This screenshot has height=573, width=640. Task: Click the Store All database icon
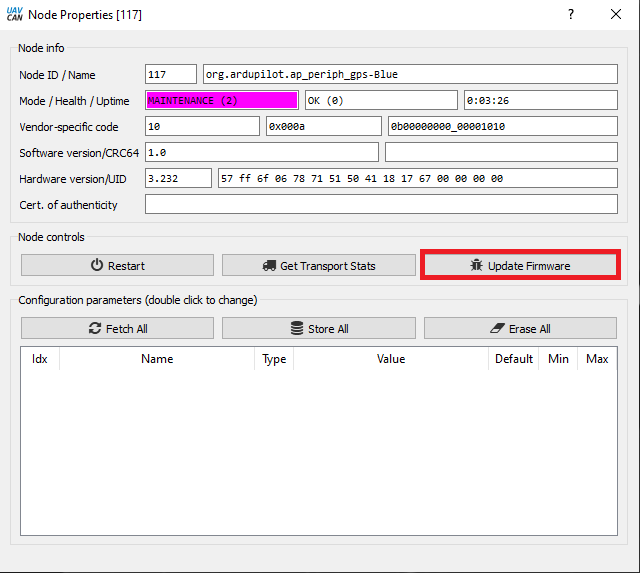[x=297, y=329]
